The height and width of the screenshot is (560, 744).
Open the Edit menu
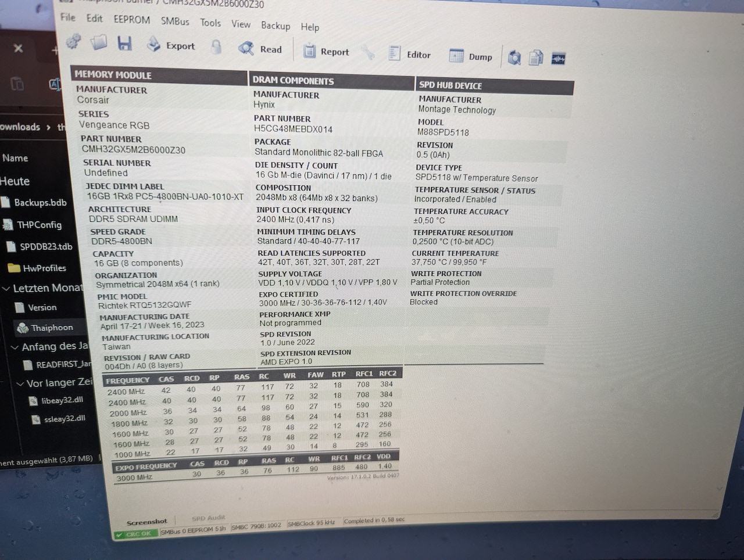point(94,18)
